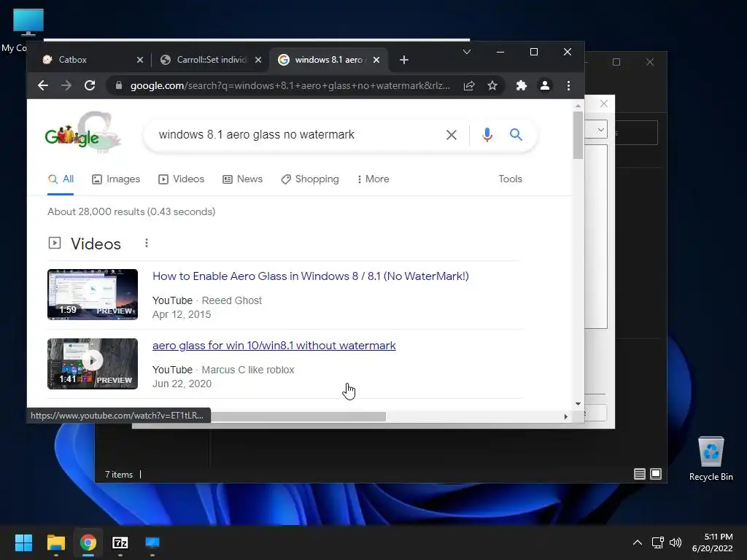Click the vertical page scrollbar thumb

578,135
